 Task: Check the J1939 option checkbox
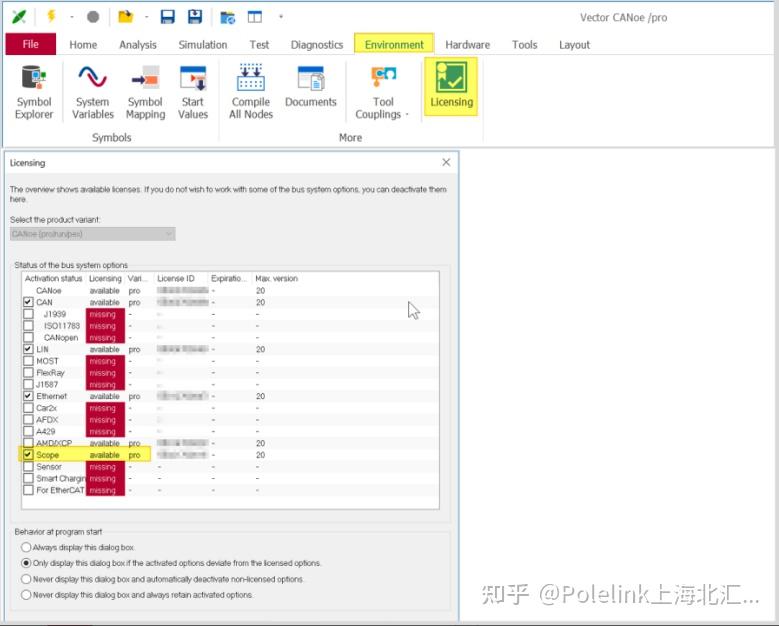click(x=28, y=314)
